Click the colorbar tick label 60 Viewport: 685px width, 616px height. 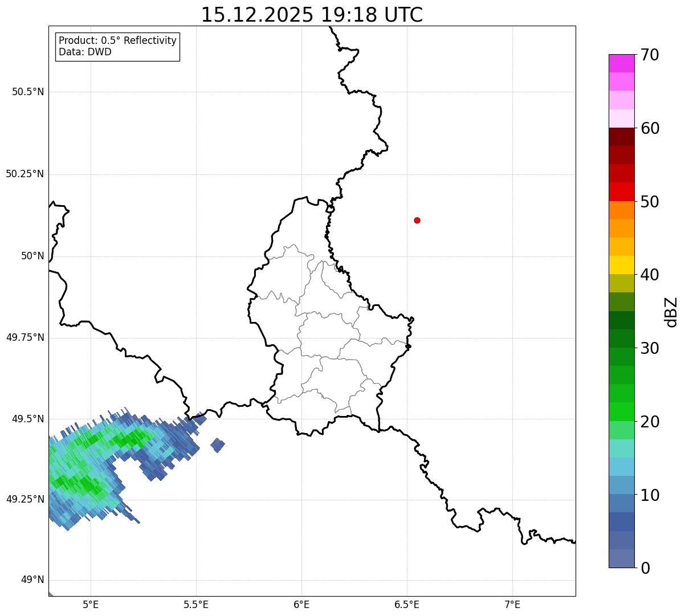click(650, 128)
